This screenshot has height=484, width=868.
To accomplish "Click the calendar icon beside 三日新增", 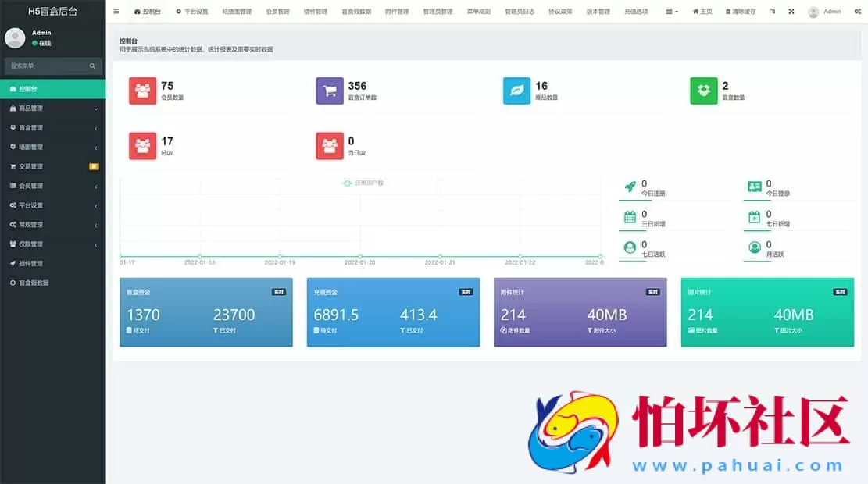I will coord(631,218).
